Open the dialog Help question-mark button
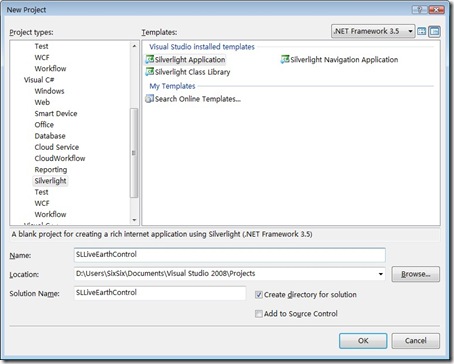Screen dimensions: 454x364 click(x=420, y=10)
